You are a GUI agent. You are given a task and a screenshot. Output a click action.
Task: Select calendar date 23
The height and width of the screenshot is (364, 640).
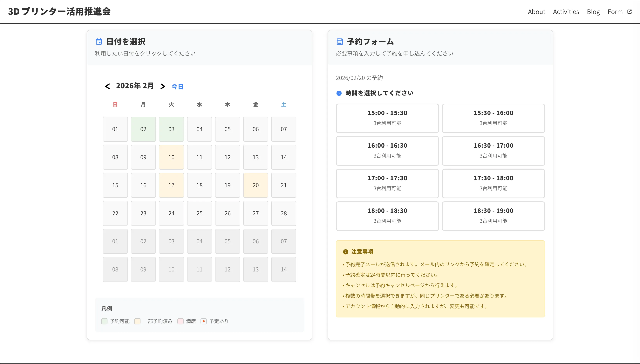tap(143, 213)
